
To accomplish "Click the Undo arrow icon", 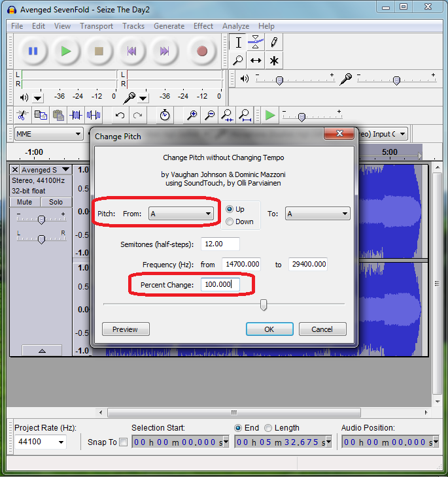I will [x=120, y=115].
